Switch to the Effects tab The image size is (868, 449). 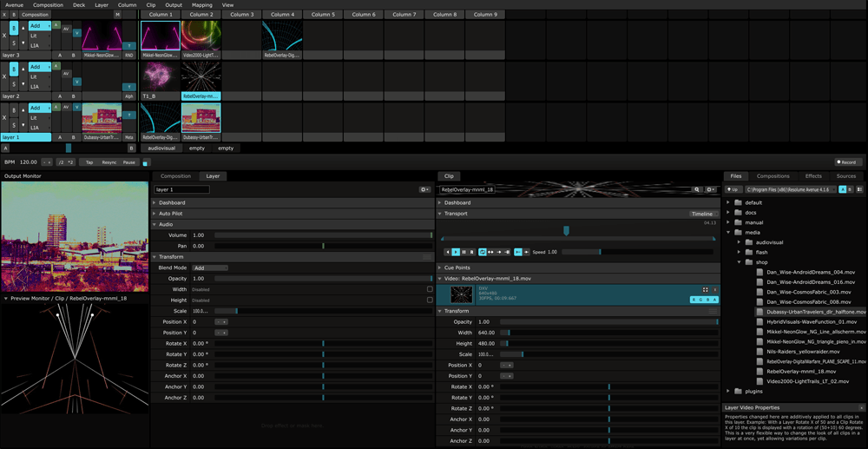(x=813, y=176)
